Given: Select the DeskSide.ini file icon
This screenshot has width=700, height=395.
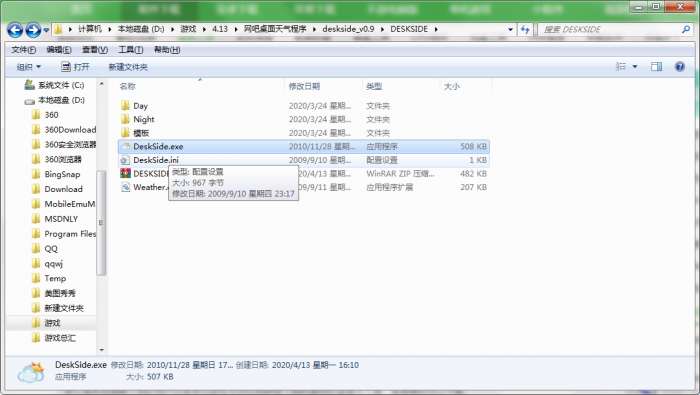Looking at the screenshot, I should [x=125, y=160].
